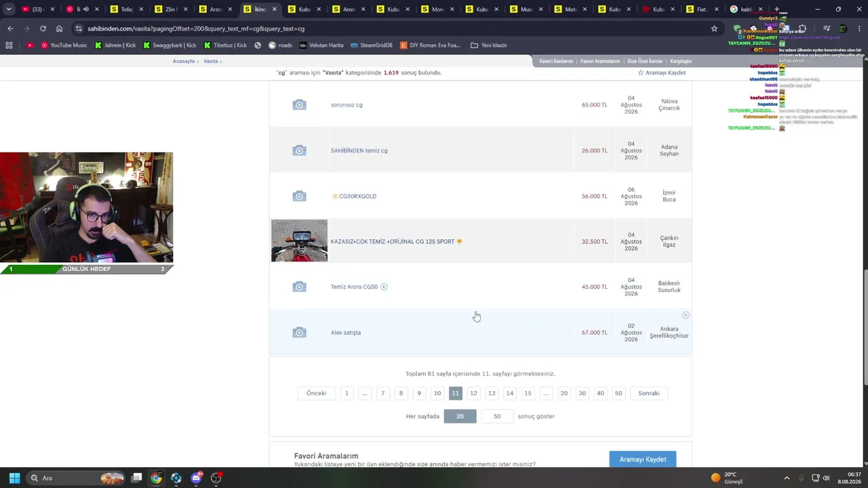868x488 pixels.
Task: Jump to results page 12
Action: coord(473,393)
